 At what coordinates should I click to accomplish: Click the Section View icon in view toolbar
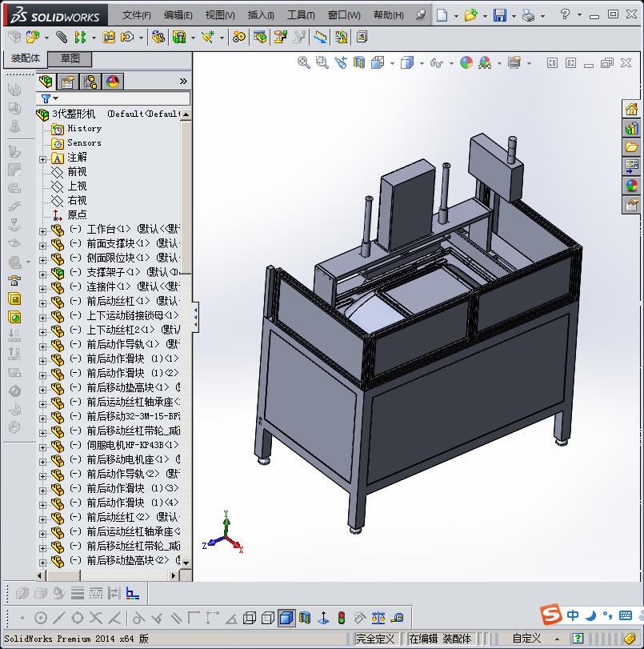tap(359, 62)
